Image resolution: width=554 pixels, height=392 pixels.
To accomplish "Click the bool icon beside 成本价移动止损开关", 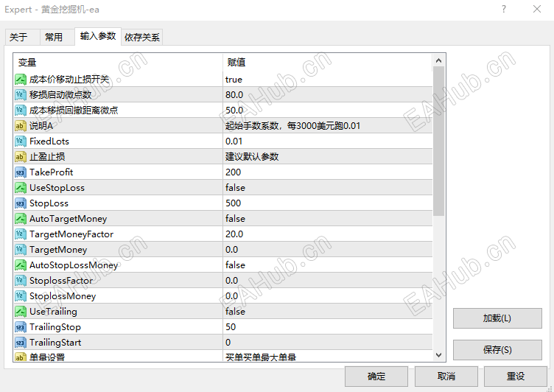I will click(21, 79).
